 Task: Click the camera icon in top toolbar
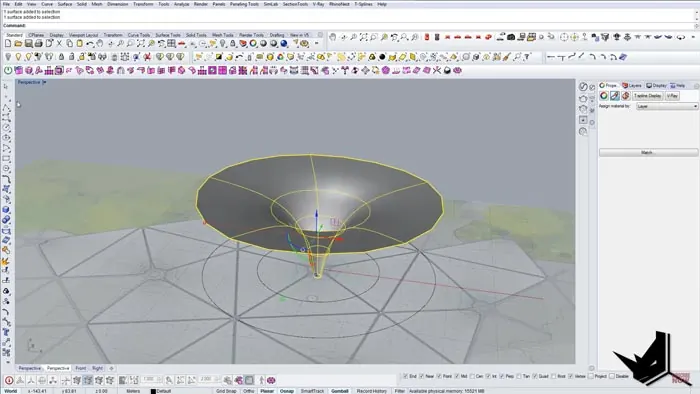click(511, 37)
